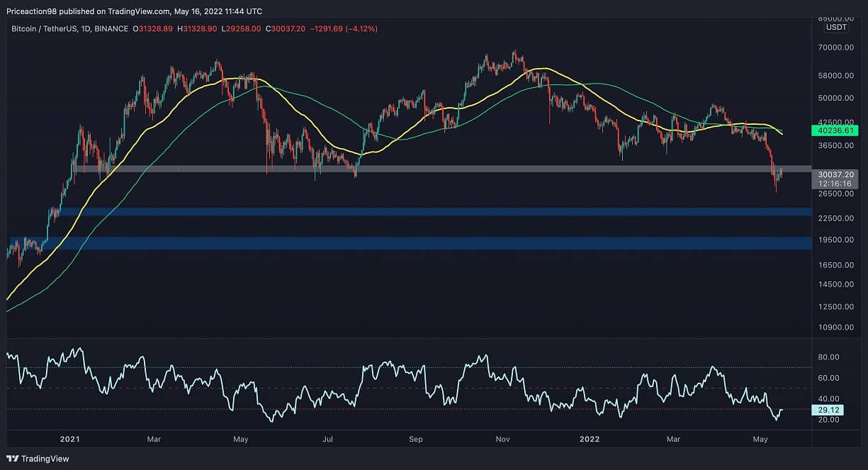Select the blue demand zone near 19500
The height and width of the screenshot is (470, 868).
pyautogui.click(x=409, y=243)
